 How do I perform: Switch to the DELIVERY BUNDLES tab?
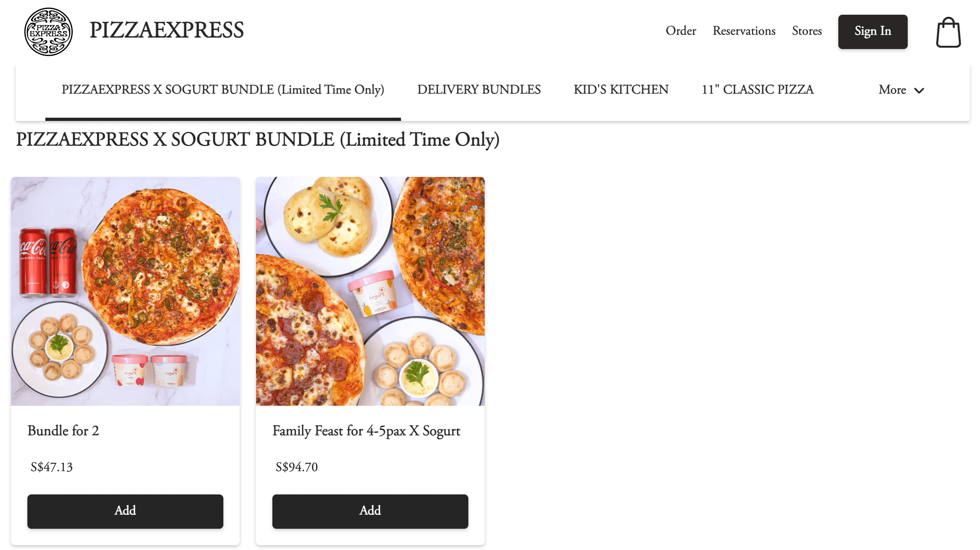point(479,89)
